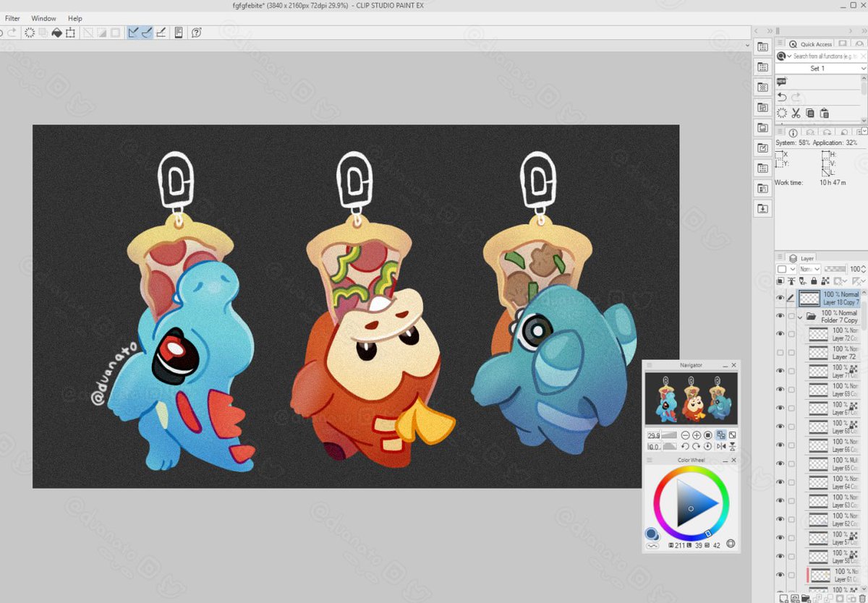This screenshot has width=868, height=603.
Task: Click the scissors Cut icon in Quick Access
Action: (x=796, y=113)
